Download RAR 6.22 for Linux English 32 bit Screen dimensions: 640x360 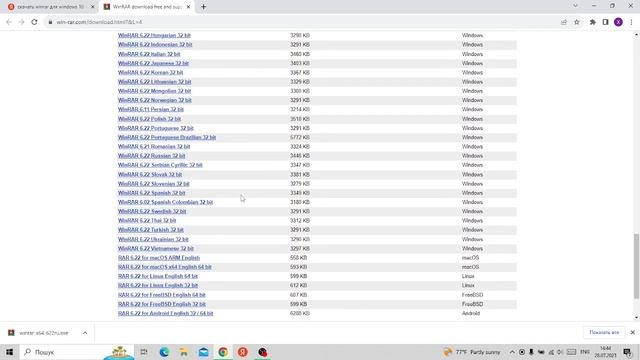pos(158,285)
